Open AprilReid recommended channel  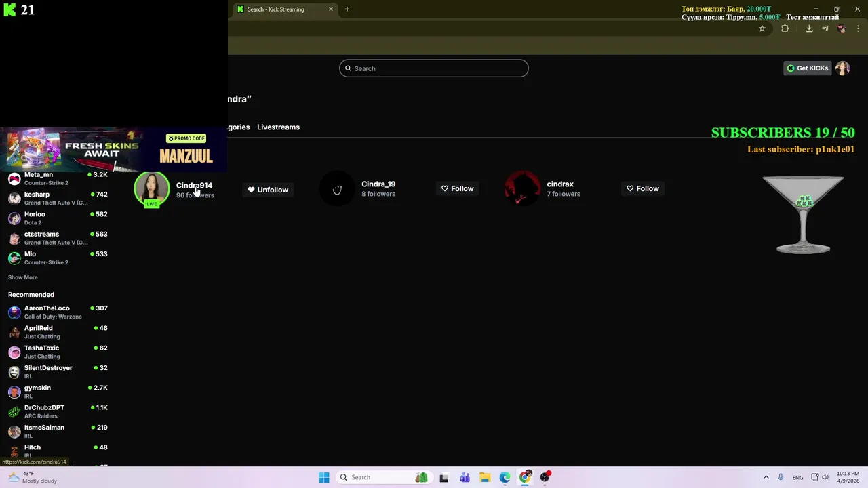point(58,332)
